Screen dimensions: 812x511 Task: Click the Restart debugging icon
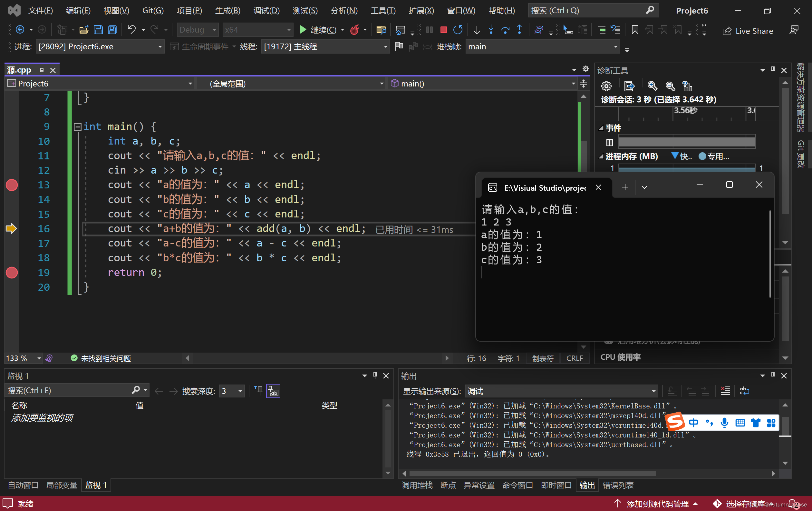[458, 30]
